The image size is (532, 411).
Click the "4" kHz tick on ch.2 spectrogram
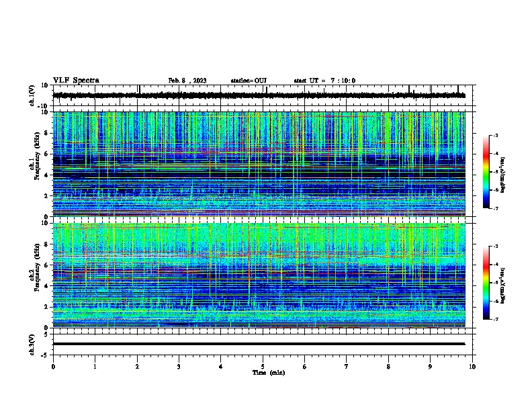[46, 286]
